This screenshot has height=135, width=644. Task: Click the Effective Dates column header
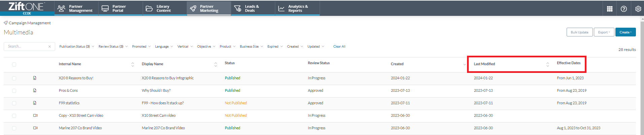coord(569,63)
